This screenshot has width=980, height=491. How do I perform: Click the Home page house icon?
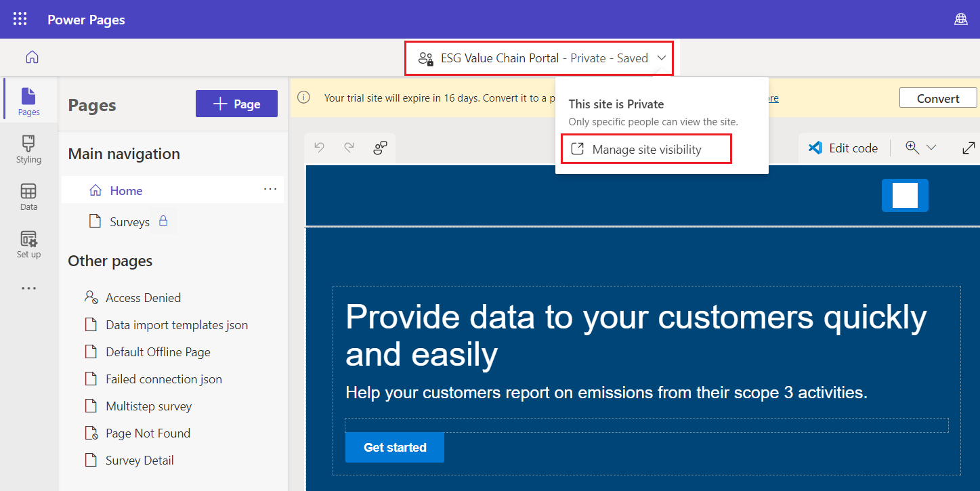click(95, 190)
